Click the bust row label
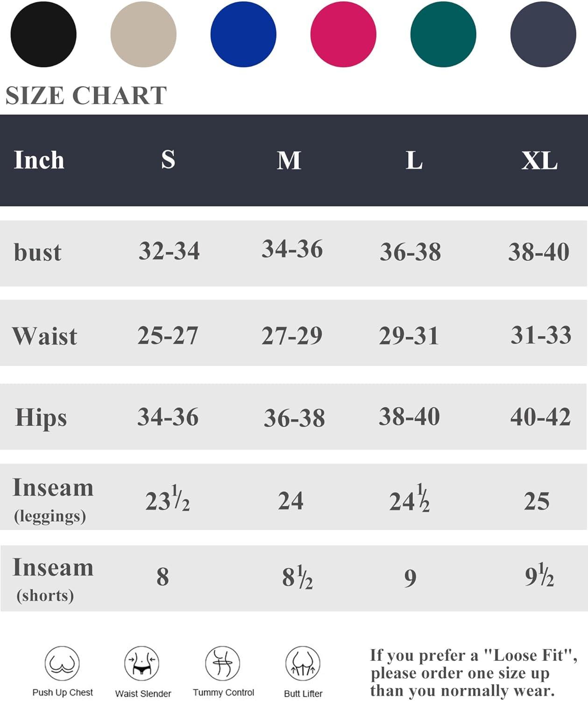Image resolution: width=588 pixels, height=701 pixels. (x=37, y=252)
